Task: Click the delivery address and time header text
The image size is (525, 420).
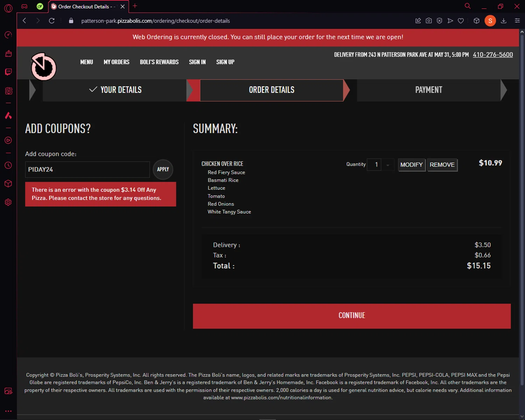Action: coord(401,55)
